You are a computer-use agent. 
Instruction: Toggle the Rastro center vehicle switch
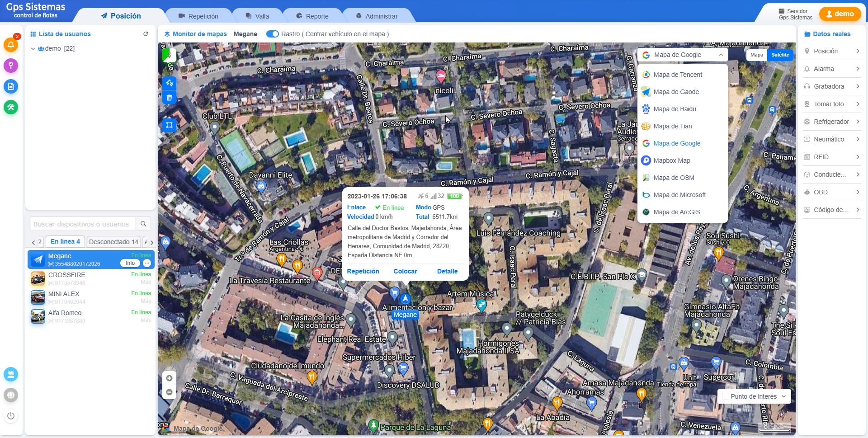click(273, 34)
